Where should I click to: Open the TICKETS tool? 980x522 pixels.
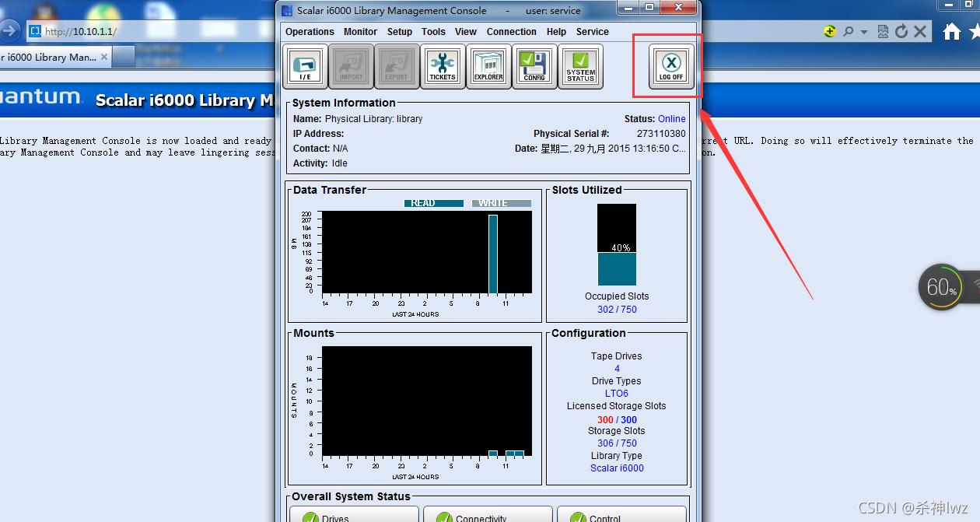[x=443, y=66]
